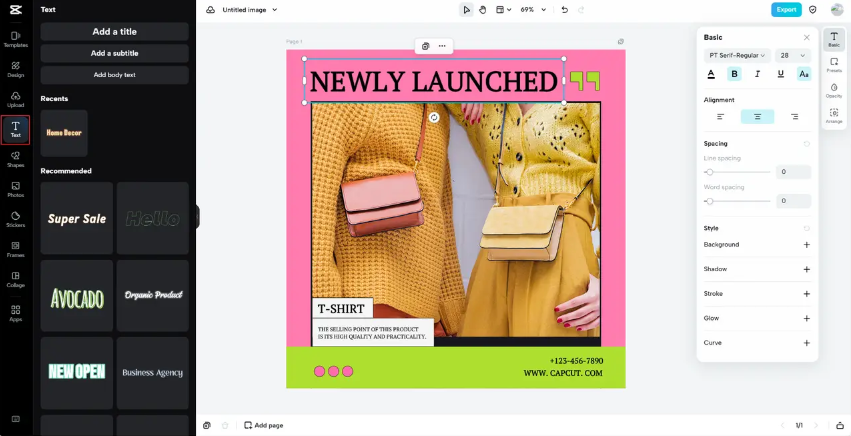Screen dimensions: 851x436
Task: Click Add body text
Action: tap(115, 75)
